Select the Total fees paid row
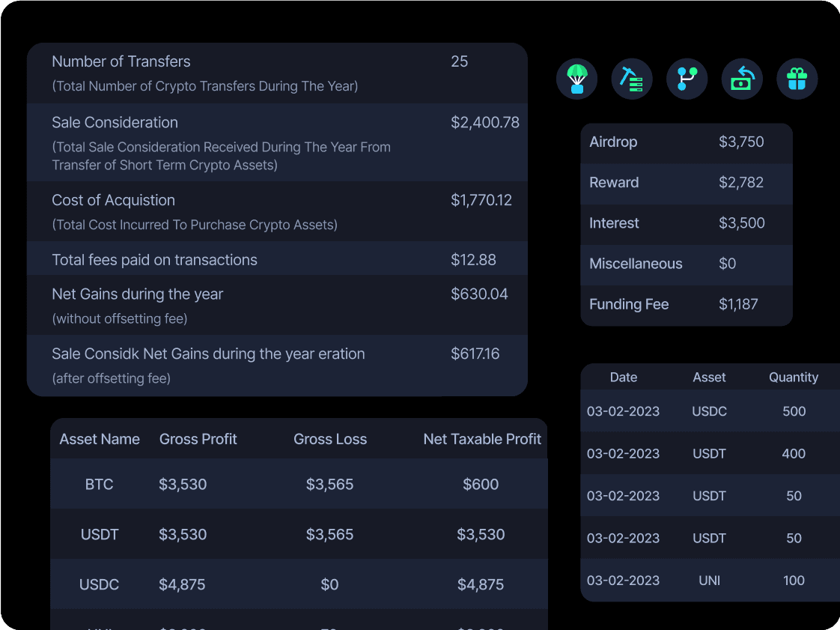 pyautogui.click(x=277, y=260)
